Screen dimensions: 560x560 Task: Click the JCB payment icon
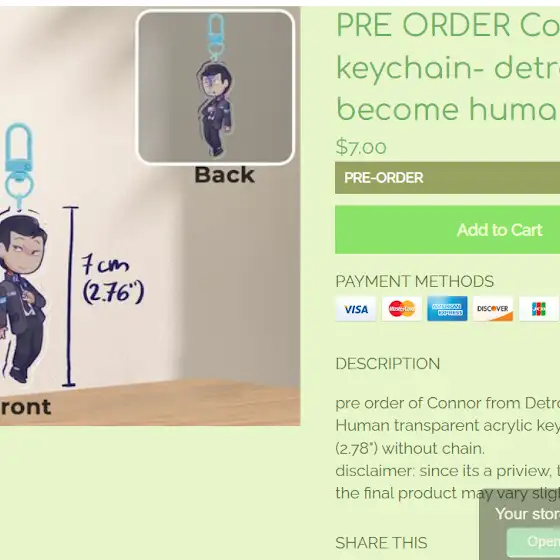(539, 309)
